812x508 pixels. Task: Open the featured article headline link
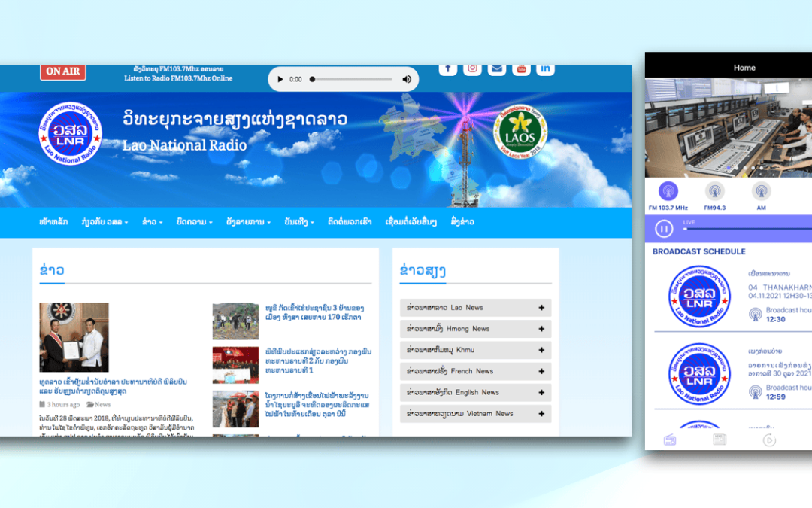(x=113, y=386)
